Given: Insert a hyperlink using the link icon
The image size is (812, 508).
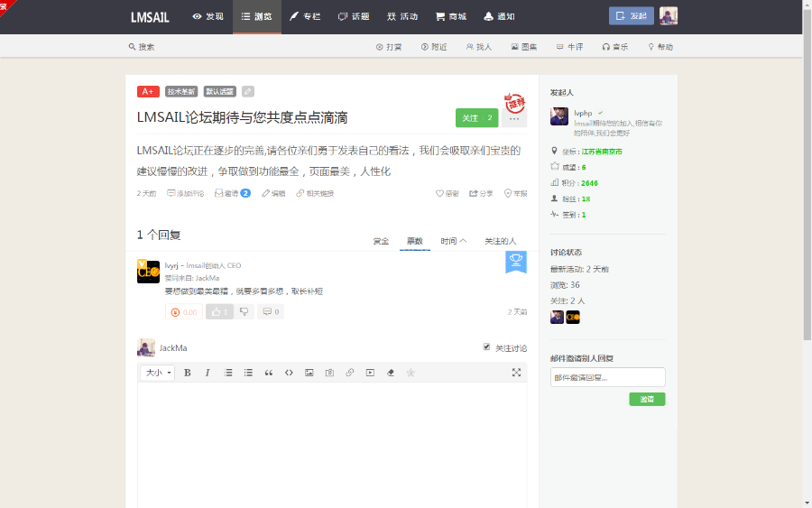Looking at the screenshot, I should (x=350, y=373).
